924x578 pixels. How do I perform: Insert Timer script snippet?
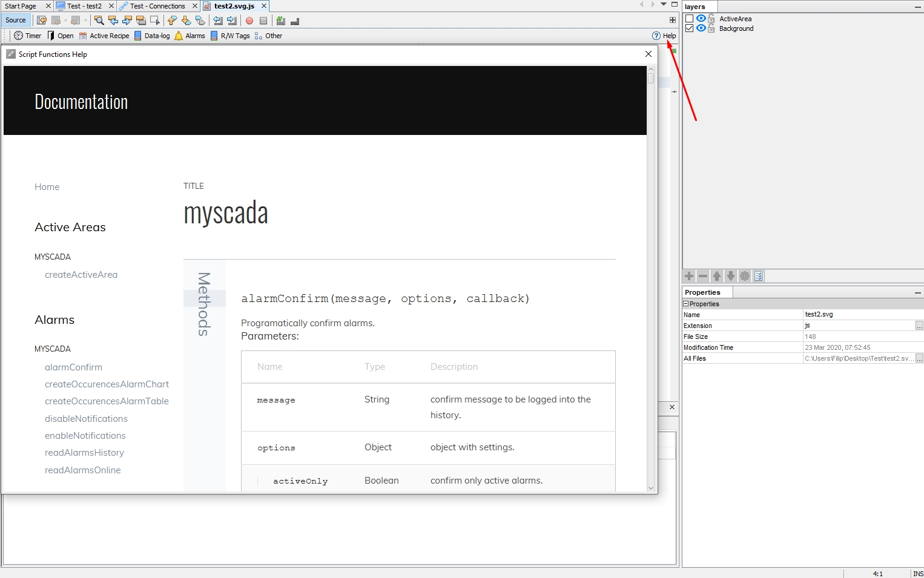28,36
